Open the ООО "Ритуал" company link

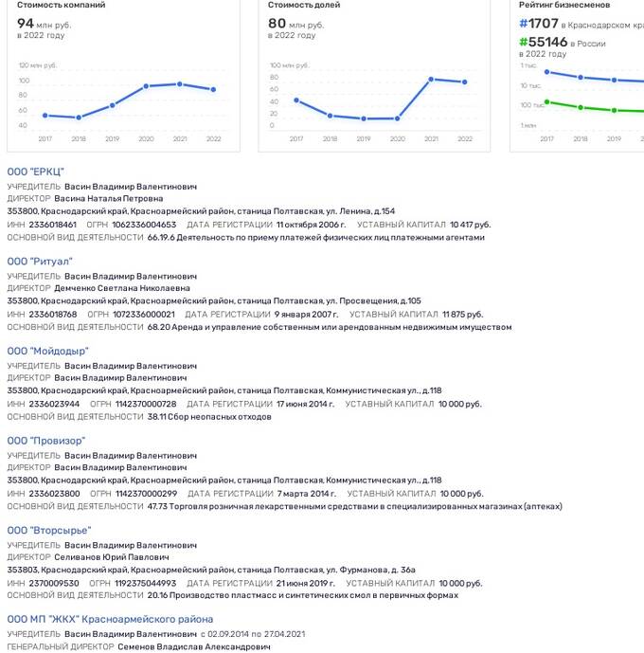click(40, 262)
